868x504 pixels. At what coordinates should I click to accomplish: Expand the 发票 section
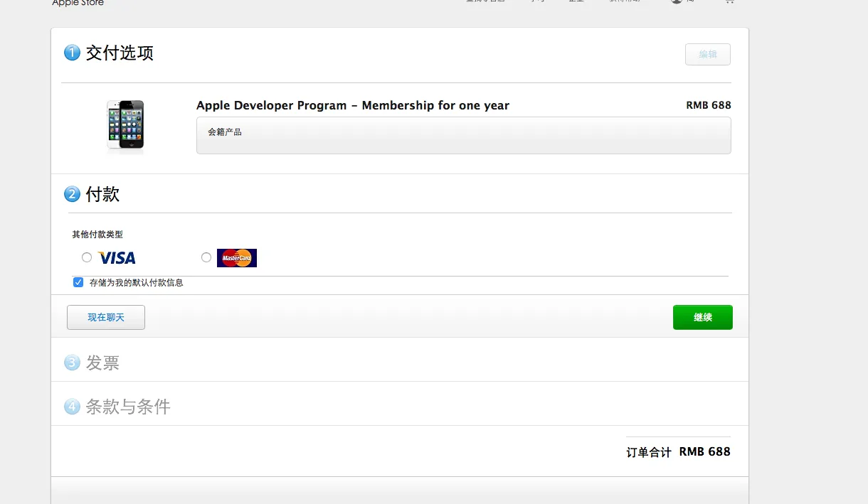(102, 363)
